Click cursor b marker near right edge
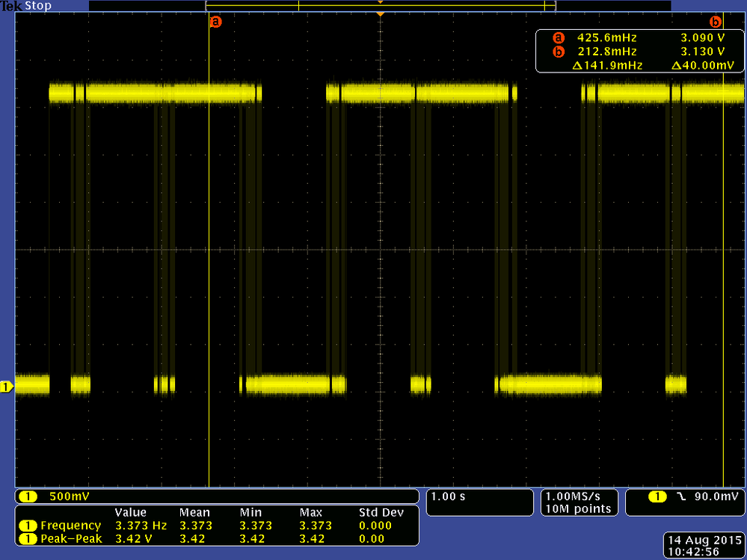 pos(716,22)
